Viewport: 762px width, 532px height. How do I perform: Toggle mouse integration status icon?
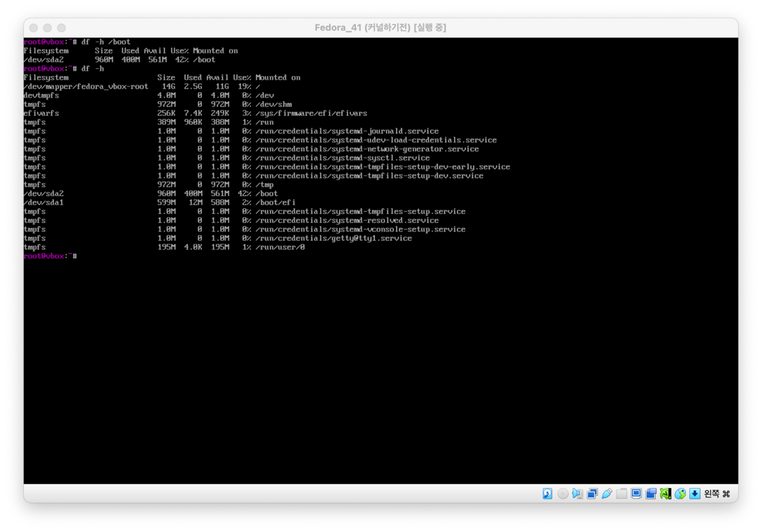680,493
